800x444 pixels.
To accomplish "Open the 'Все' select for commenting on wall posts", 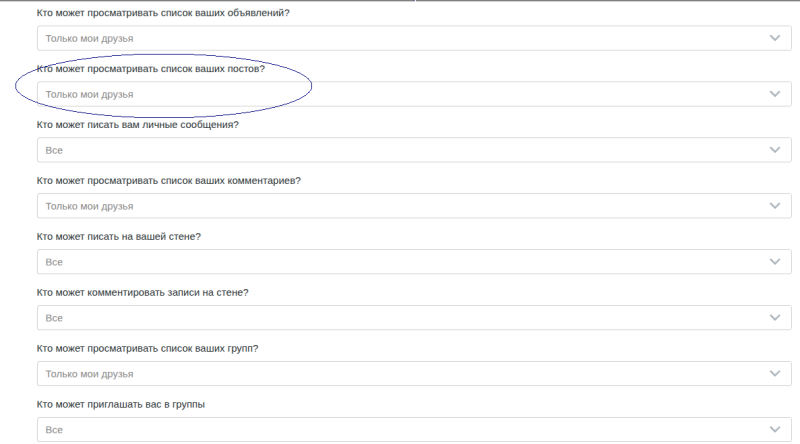I will 400,318.
